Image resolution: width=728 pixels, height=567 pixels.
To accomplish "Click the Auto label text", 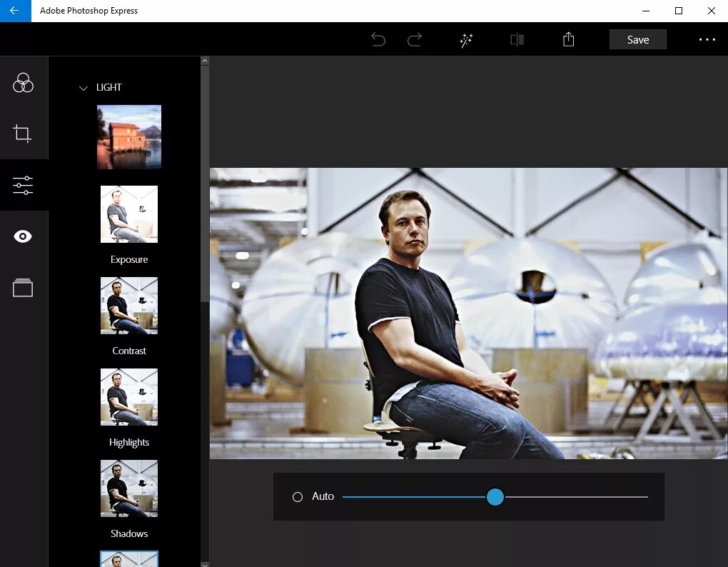I will [x=323, y=496].
